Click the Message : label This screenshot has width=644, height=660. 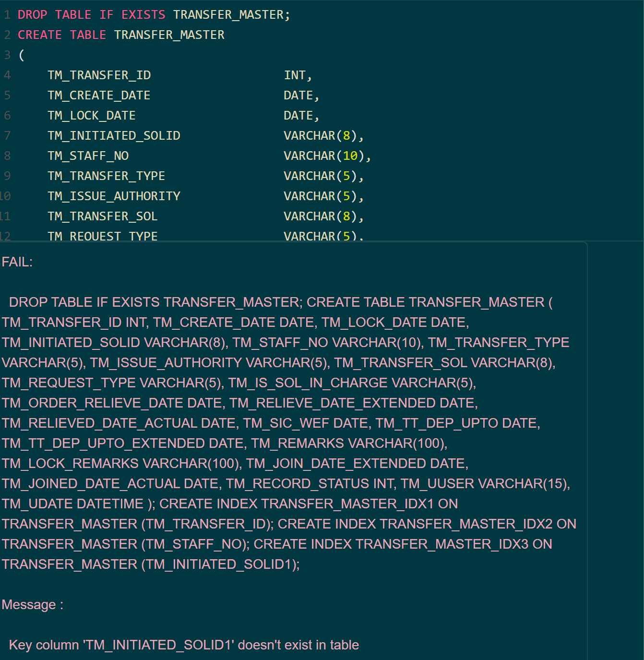pyautogui.click(x=32, y=604)
